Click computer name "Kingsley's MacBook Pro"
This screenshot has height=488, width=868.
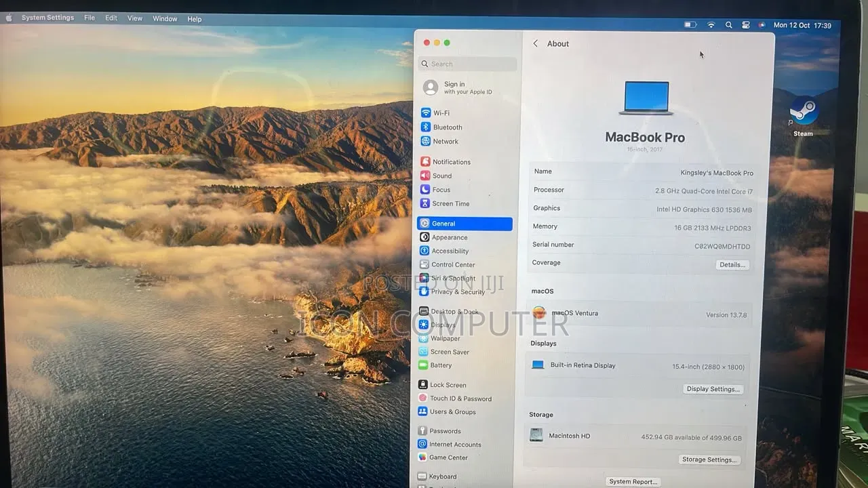click(717, 173)
